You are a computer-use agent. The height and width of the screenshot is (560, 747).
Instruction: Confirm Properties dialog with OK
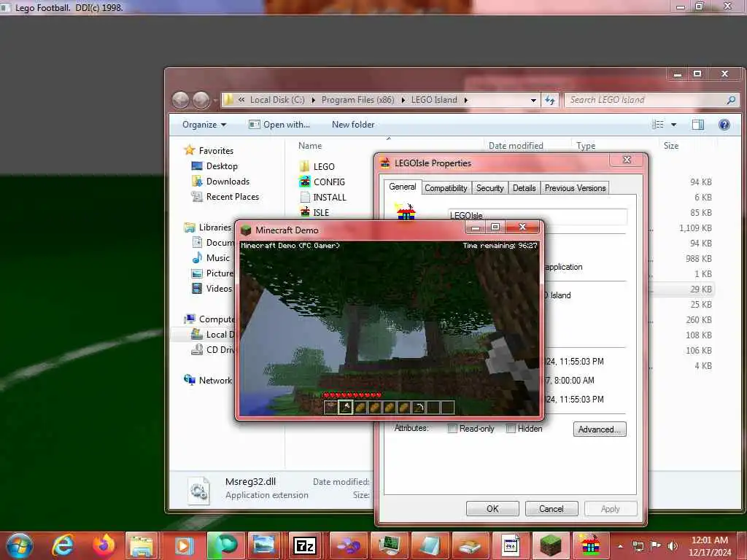click(x=492, y=508)
